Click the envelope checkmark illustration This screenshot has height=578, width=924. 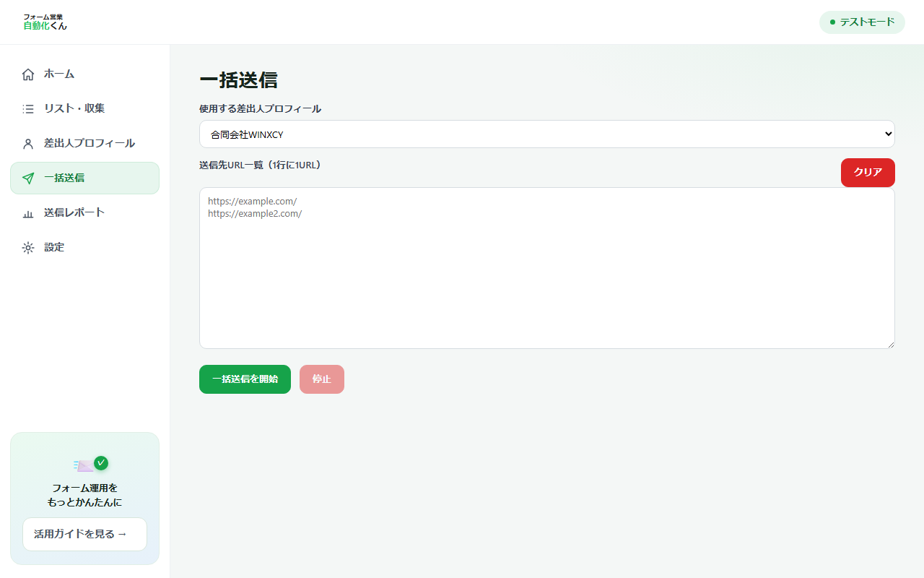click(x=91, y=464)
